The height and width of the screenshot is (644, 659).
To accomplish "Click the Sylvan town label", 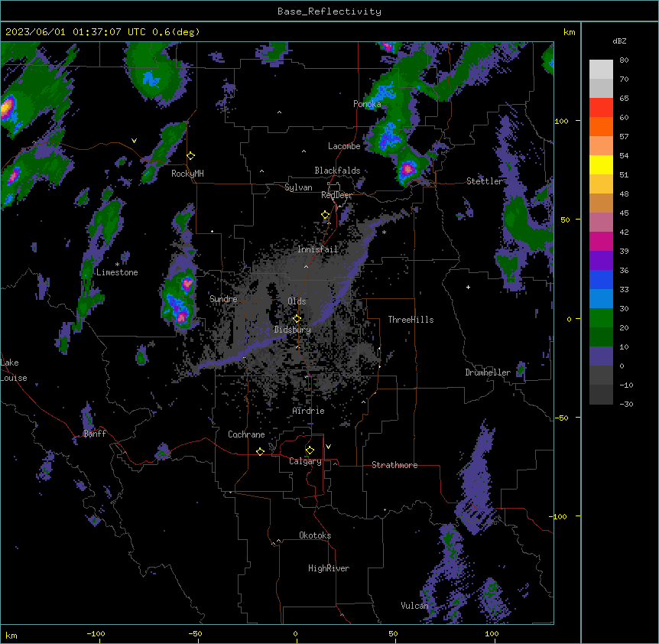I will (298, 187).
